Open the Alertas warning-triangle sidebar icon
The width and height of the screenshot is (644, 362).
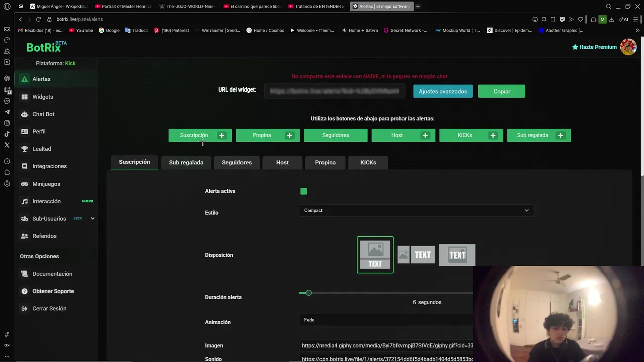coord(24,79)
